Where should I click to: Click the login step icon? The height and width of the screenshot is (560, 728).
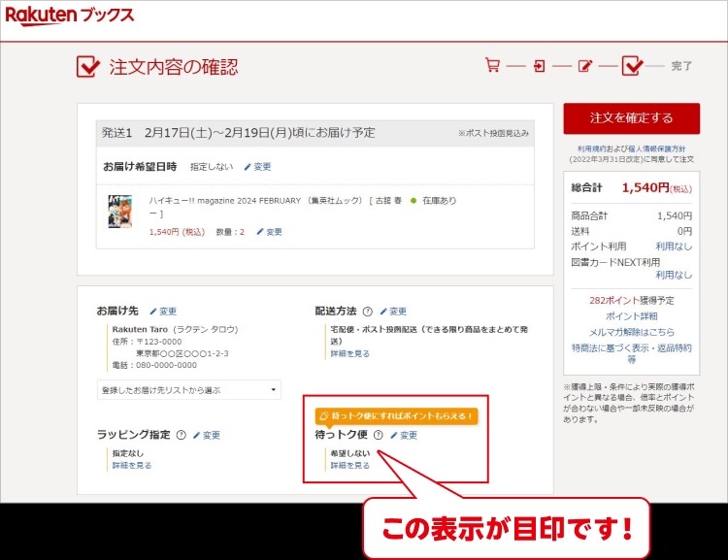[539, 66]
